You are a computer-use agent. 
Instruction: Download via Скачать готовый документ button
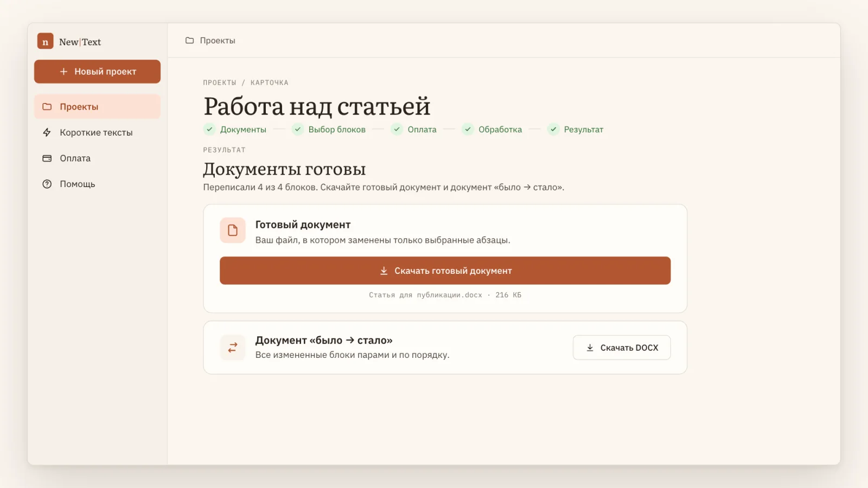coord(445,271)
